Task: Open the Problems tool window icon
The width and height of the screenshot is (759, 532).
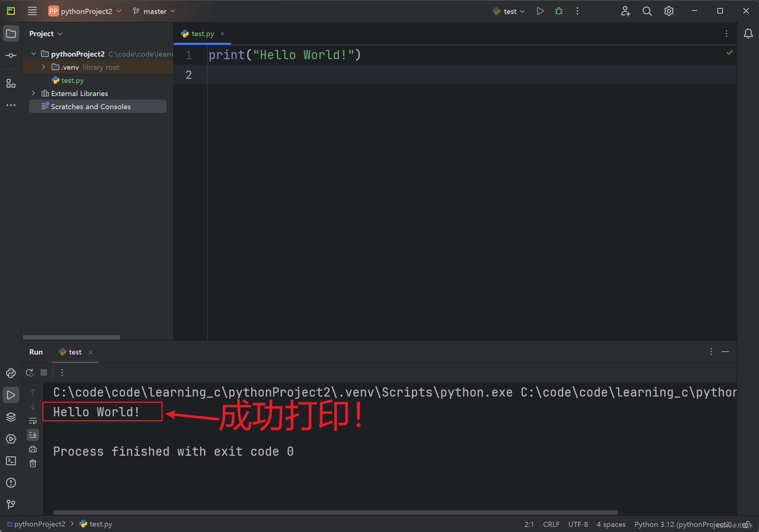Action: click(x=11, y=483)
